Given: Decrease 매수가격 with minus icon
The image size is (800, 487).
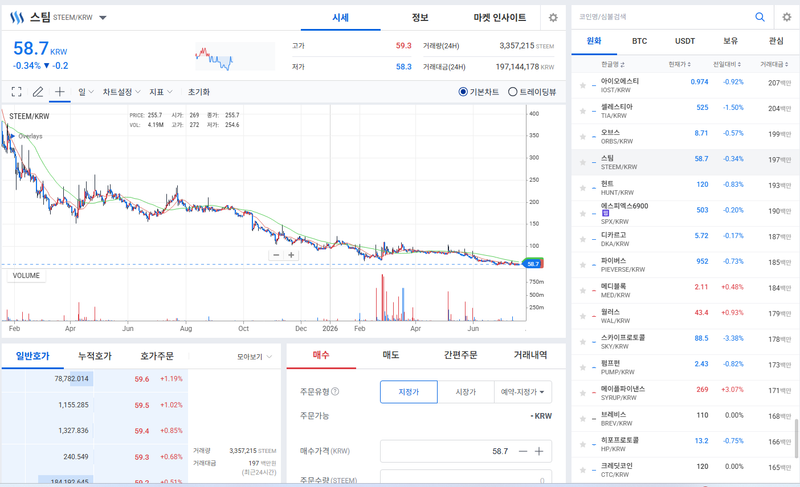Looking at the screenshot, I should click(x=523, y=451).
